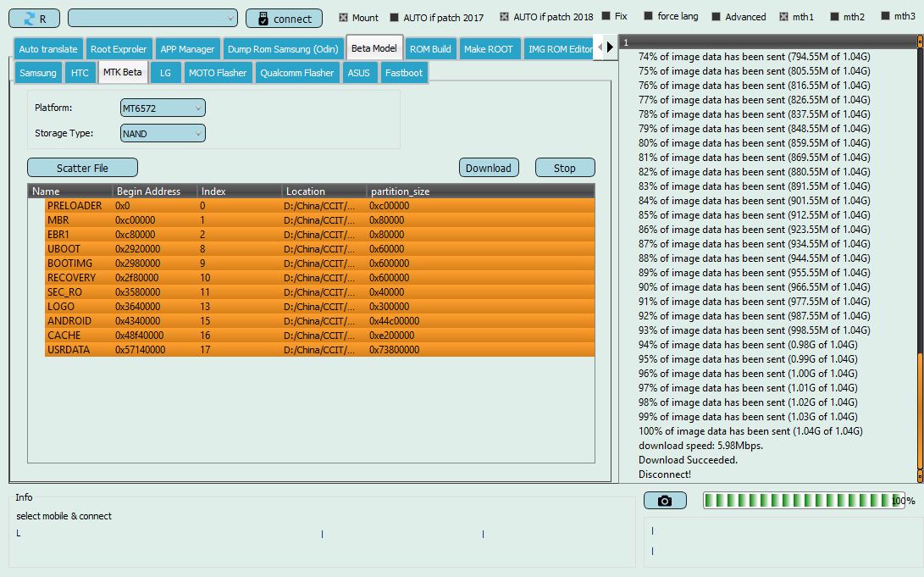This screenshot has width=924, height=577.
Task: Click the Name column header
Action: pyautogui.click(x=70, y=191)
